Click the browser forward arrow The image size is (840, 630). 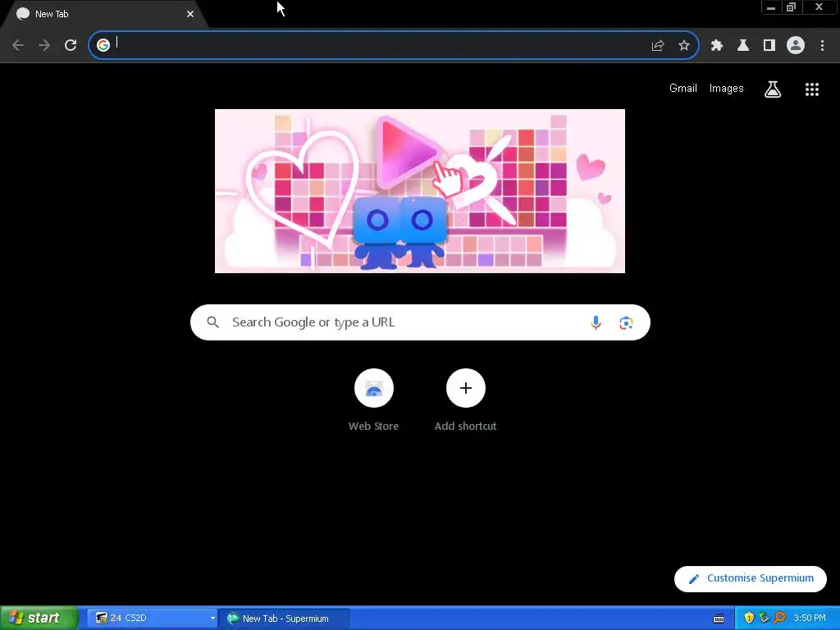[x=44, y=45]
